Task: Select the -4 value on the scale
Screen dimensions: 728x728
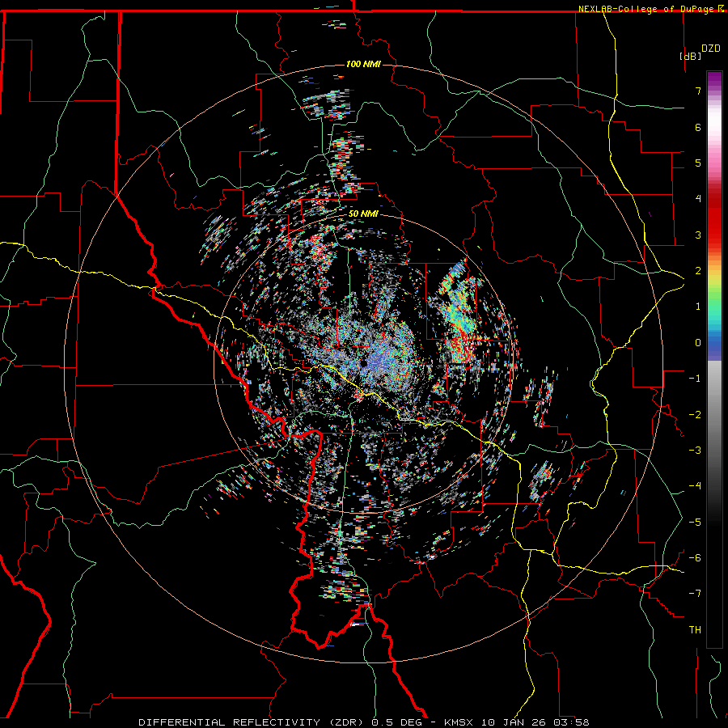Action: coord(695,485)
